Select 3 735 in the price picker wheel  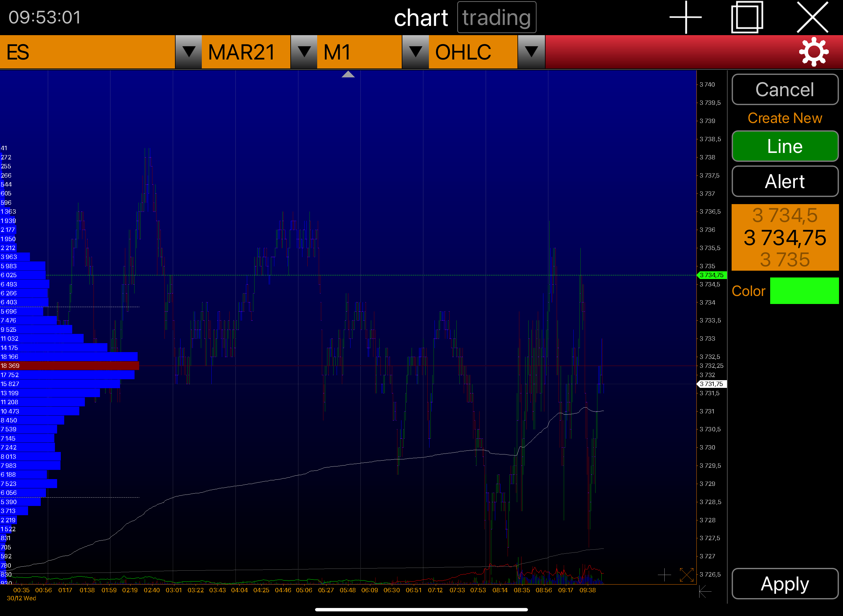pos(785,260)
